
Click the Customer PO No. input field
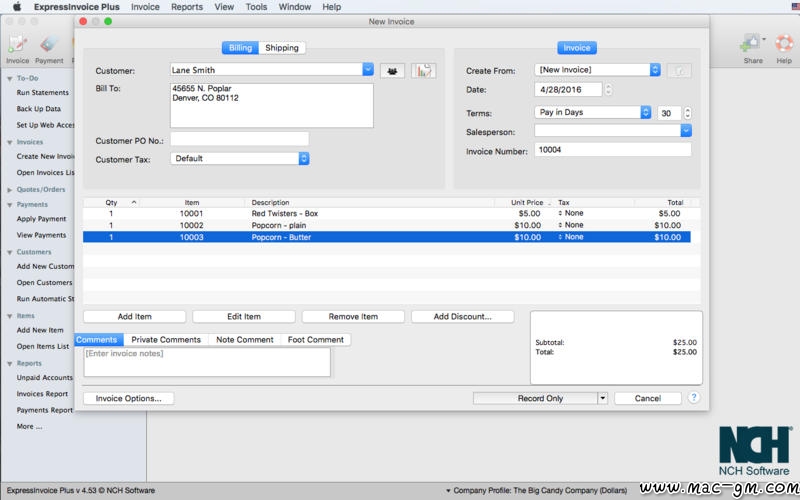pos(239,139)
